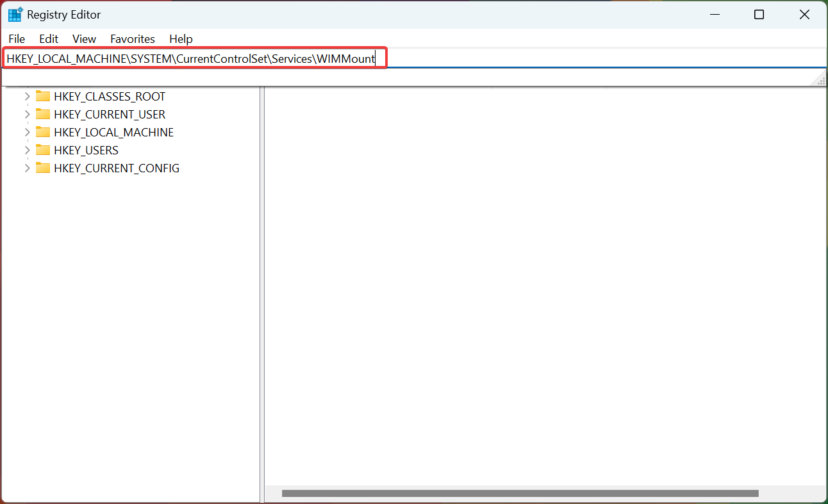
Task: Minimize the Registry Editor window
Action: 714,15
